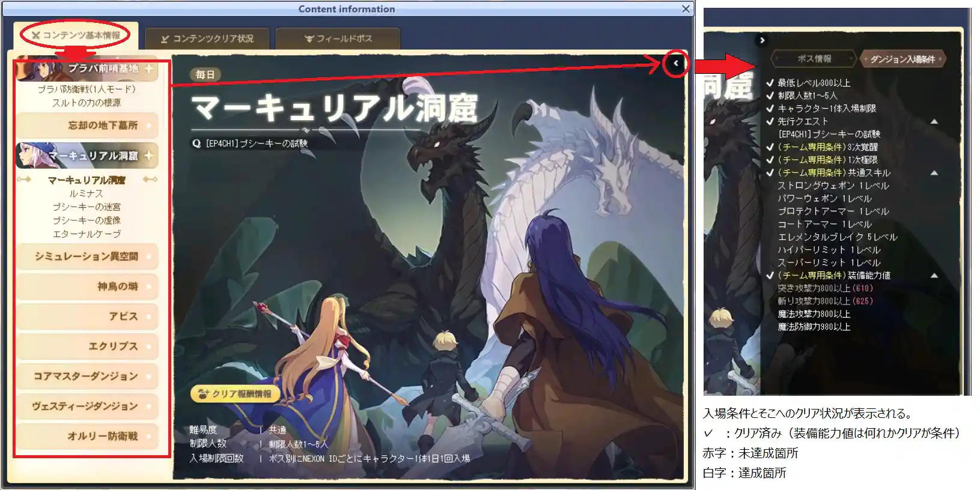
Task: Click the 毎日 badge above the dungeon title
Action: (205, 74)
